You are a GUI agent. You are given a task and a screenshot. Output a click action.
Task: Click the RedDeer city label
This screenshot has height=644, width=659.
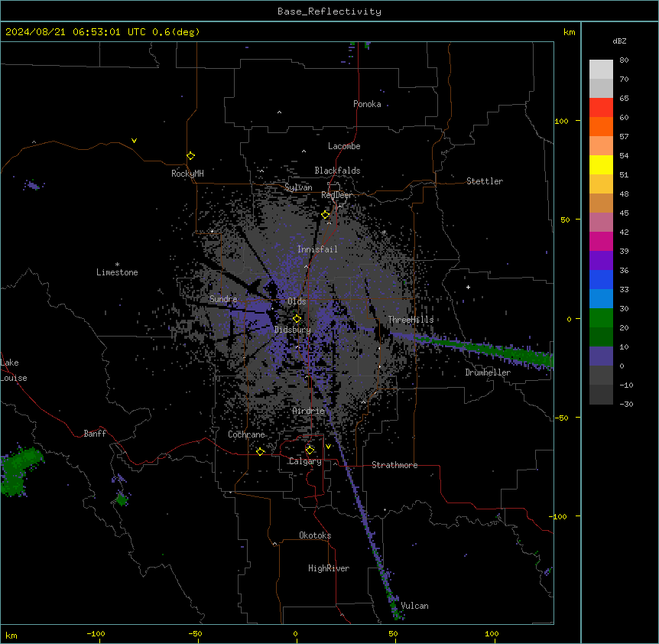coord(336,195)
